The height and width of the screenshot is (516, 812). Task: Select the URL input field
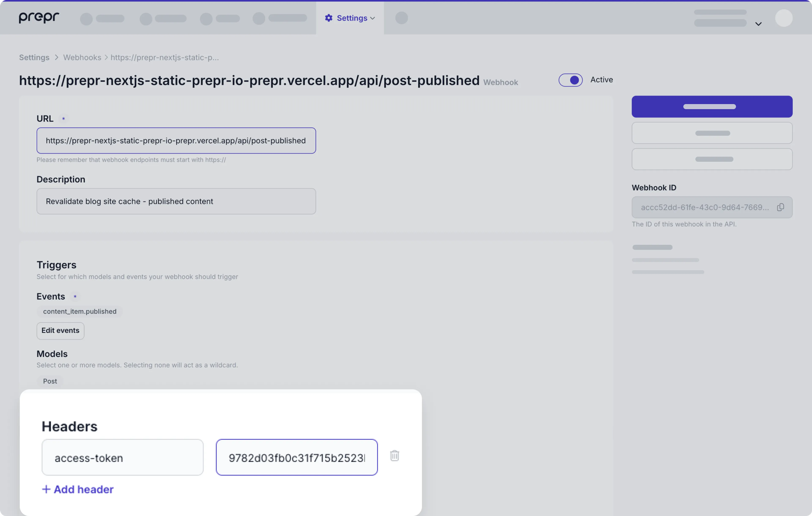click(176, 141)
